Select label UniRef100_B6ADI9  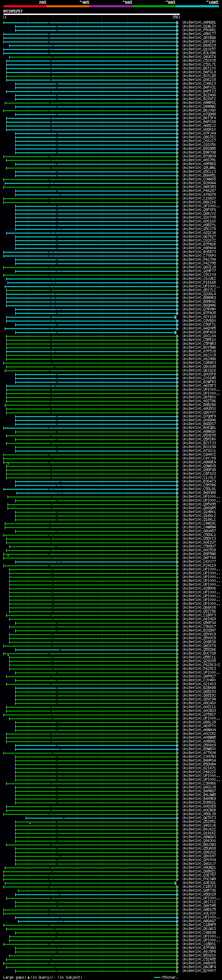(x=199, y=45)
